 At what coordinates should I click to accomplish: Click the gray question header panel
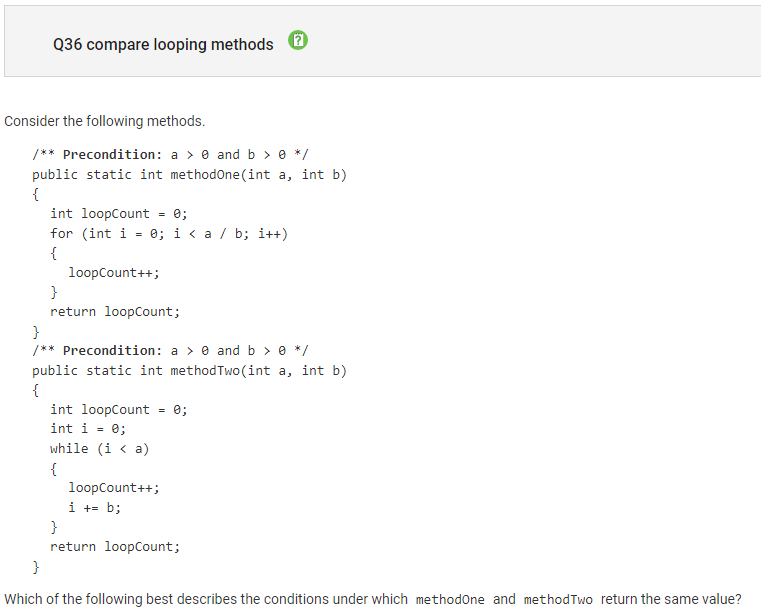tap(382, 41)
